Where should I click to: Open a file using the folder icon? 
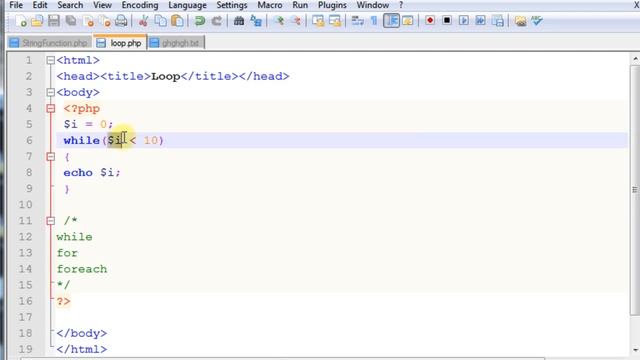[37, 21]
